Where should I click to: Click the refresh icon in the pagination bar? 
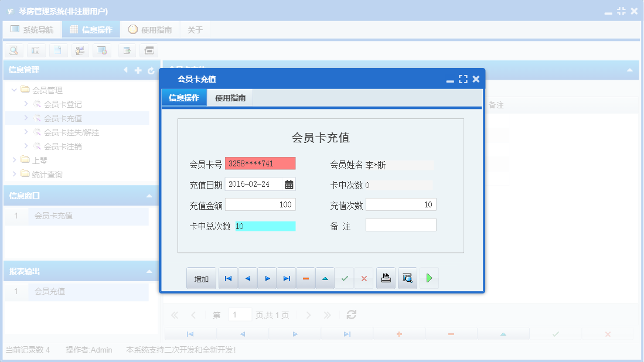(x=350, y=315)
